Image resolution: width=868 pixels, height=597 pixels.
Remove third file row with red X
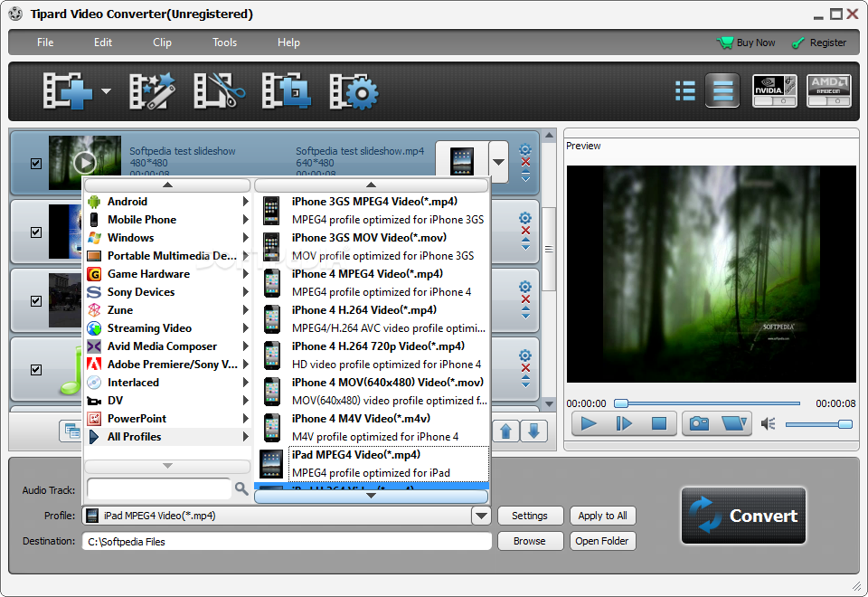pyautogui.click(x=525, y=299)
